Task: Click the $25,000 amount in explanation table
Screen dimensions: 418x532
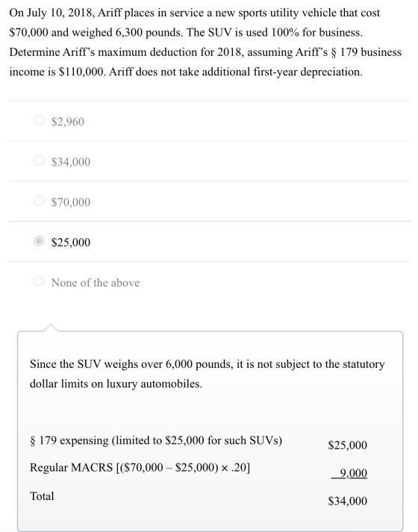Action: pos(347,445)
